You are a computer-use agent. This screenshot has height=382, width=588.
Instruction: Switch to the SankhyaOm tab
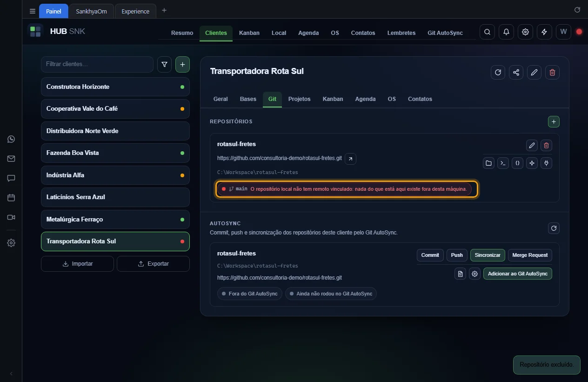point(91,11)
